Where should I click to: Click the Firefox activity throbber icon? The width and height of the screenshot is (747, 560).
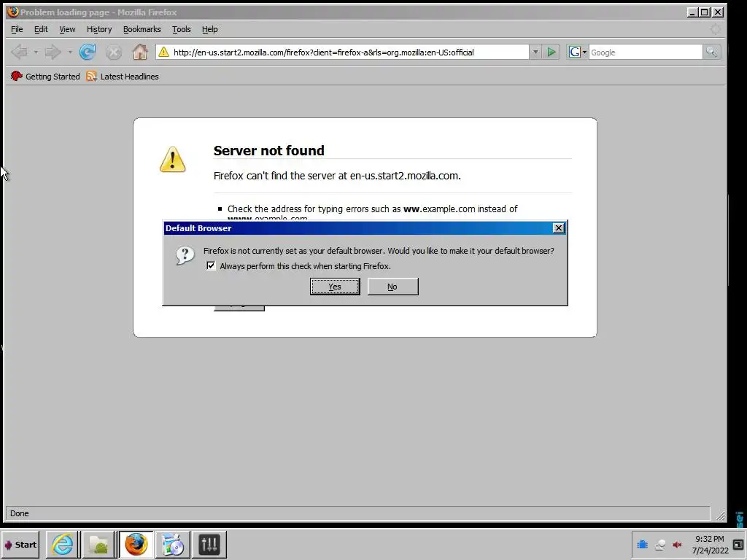pos(715,29)
